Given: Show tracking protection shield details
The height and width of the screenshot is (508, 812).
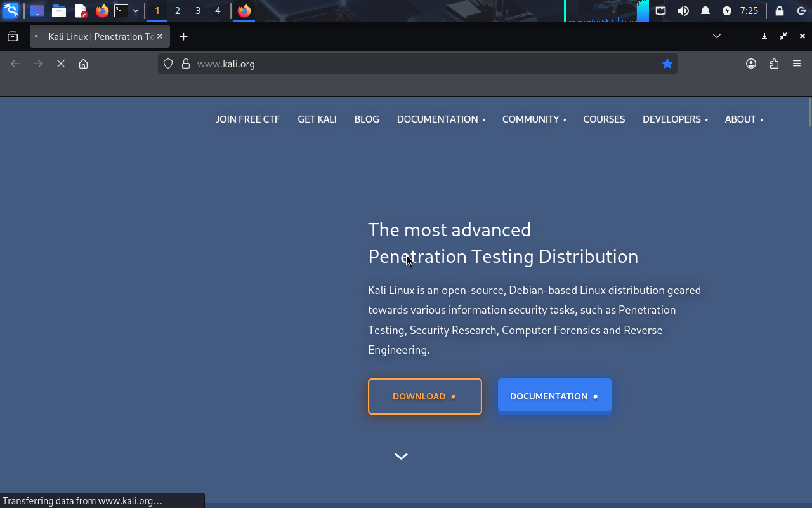Looking at the screenshot, I should coord(168,63).
